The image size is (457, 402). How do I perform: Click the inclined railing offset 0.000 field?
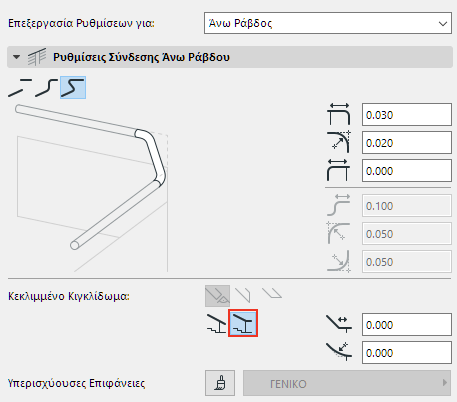407,325
